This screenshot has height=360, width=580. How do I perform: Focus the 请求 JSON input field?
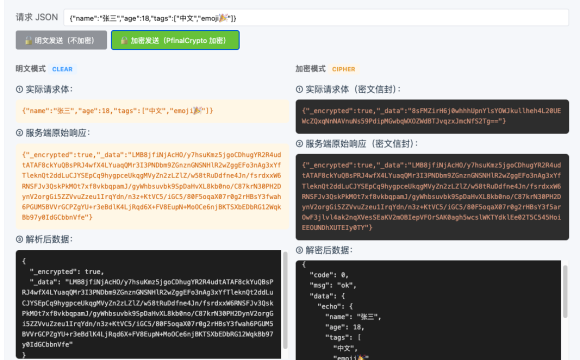pyautogui.click(x=316, y=18)
